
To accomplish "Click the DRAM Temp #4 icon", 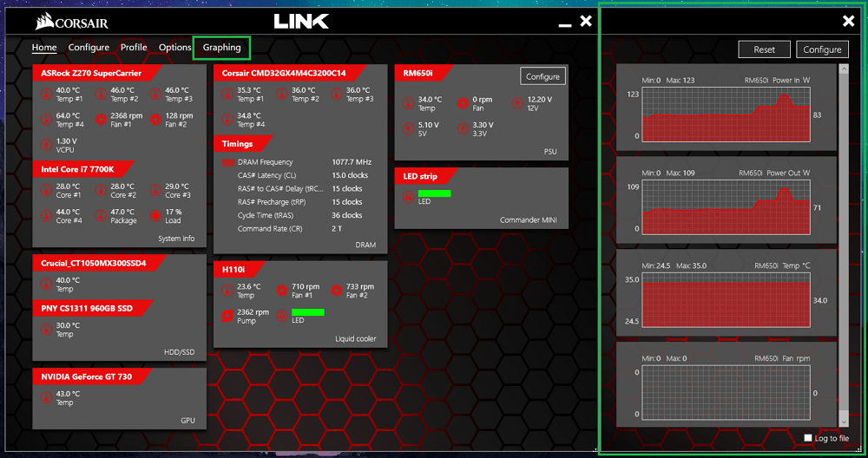I will (x=227, y=120).
